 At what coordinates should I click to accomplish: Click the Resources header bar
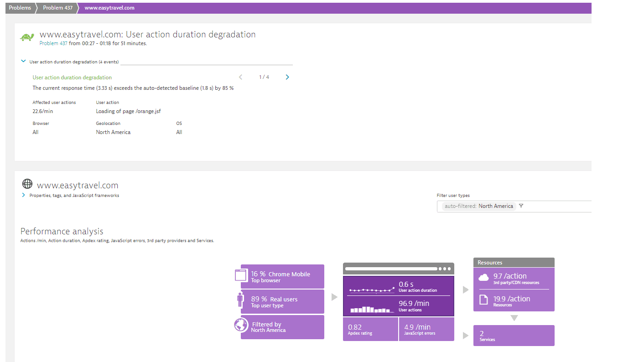(514, 263)
